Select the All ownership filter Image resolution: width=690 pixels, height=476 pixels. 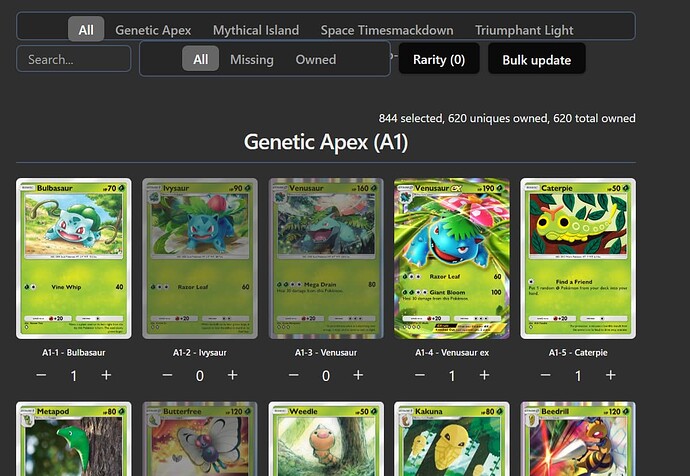pyautogui.click(x=200, y=59)
